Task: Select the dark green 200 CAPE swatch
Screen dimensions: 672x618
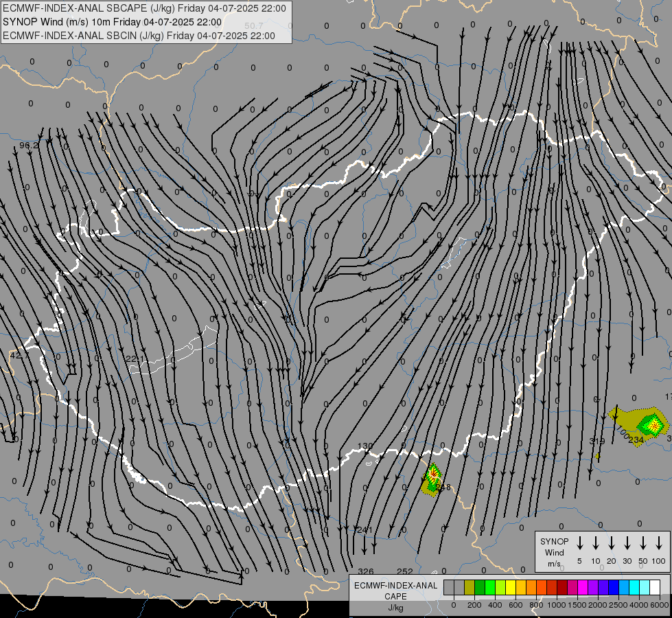Action: [480, 587]
